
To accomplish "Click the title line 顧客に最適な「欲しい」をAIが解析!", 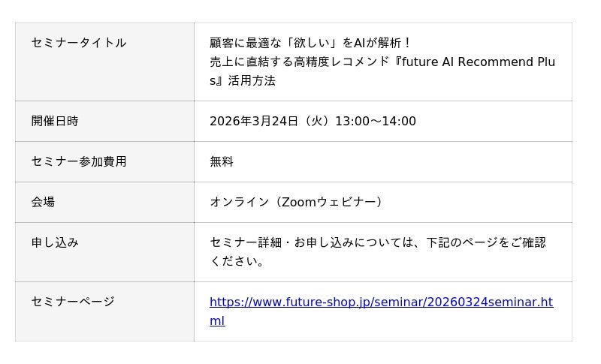I will [x=311, y=43].
